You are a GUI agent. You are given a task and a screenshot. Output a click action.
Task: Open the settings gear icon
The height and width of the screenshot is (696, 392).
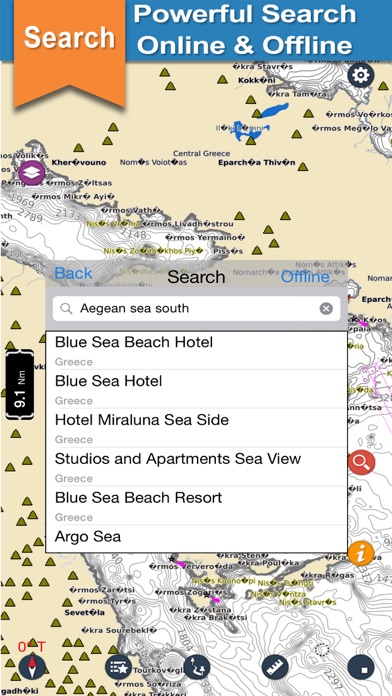coord(360,75)
